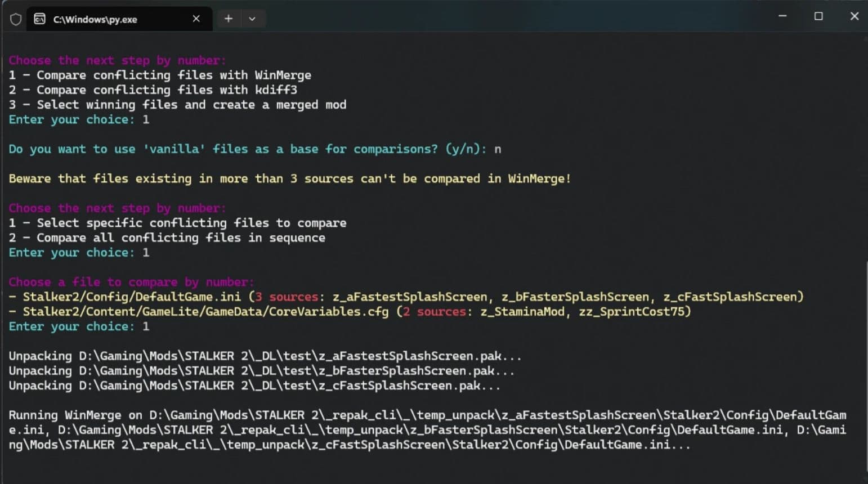Click 'Select specific conflicting files to compare' option
The image size is (868, 484).
pos(177,223)
